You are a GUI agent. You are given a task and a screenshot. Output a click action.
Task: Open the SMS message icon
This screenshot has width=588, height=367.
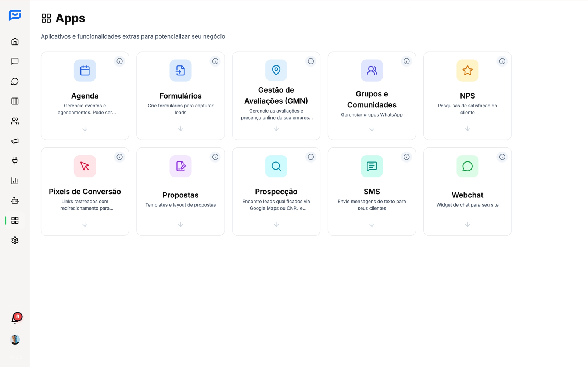pyautogui.click(x=372, y=166)
